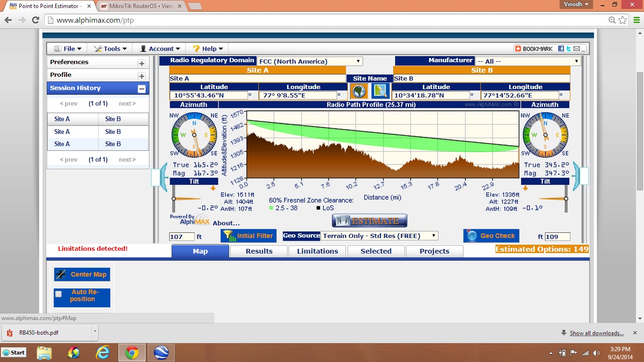Click the Geo Check button

tap(491, 236)
